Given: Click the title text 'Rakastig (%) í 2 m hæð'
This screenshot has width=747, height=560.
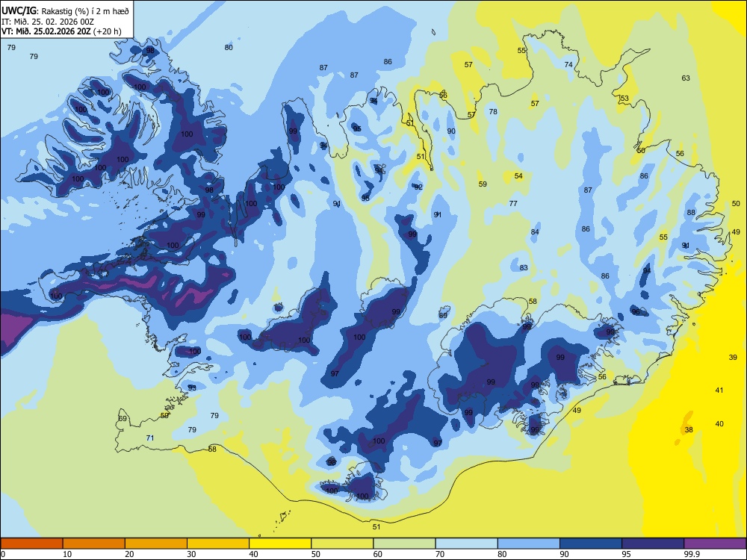Looking at the screenshot, I should 85,11.
